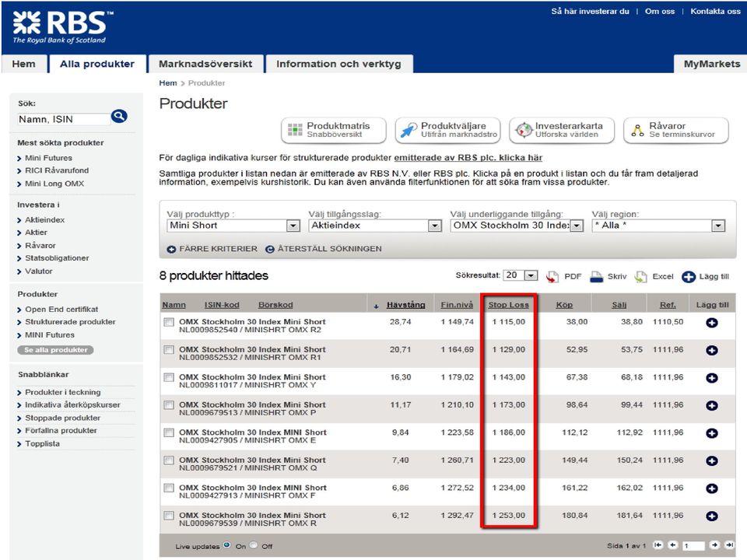Screen dimensions: 747x560
Task: Switch to the Hem tab
Action: [24, 65]
